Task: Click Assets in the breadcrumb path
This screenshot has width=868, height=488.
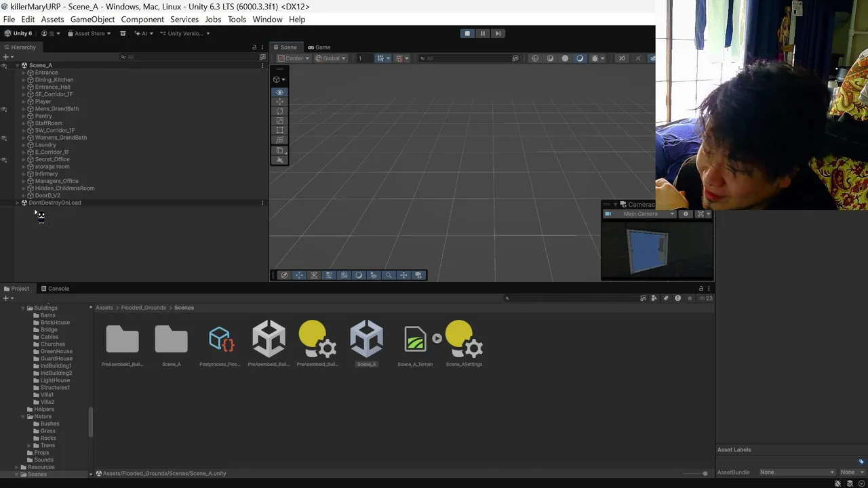Action: [x=104, y=308]
